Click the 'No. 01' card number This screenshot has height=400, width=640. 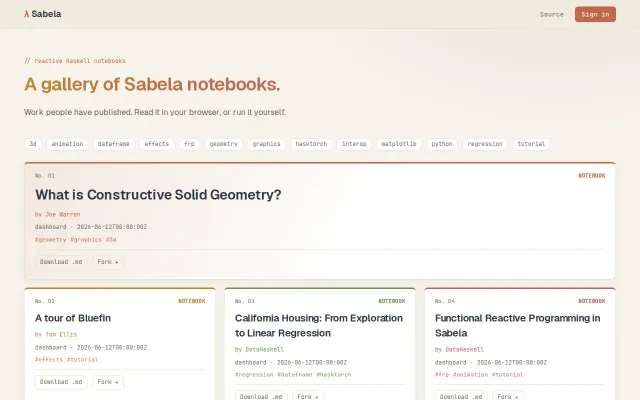click(x=45, y=176)
